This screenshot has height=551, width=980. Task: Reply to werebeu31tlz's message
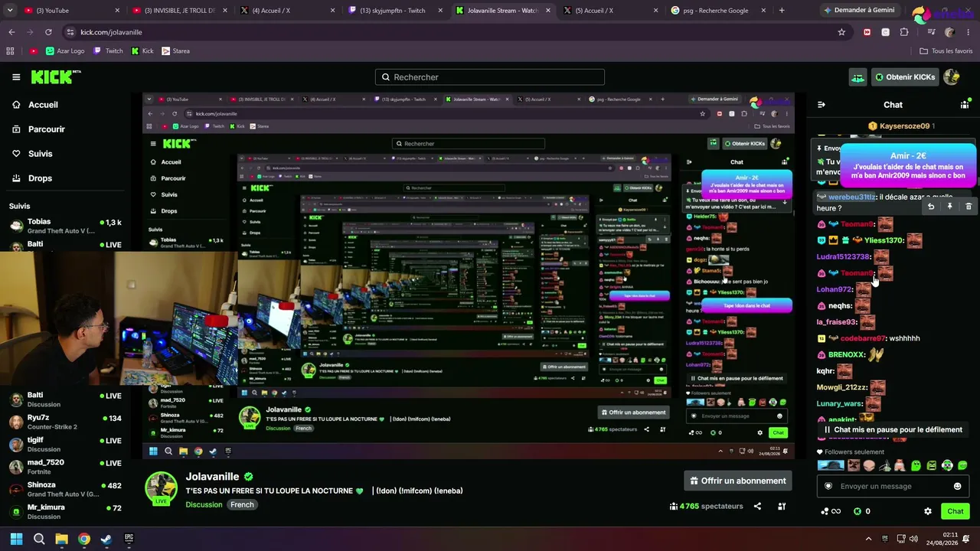tap(931, 207)
